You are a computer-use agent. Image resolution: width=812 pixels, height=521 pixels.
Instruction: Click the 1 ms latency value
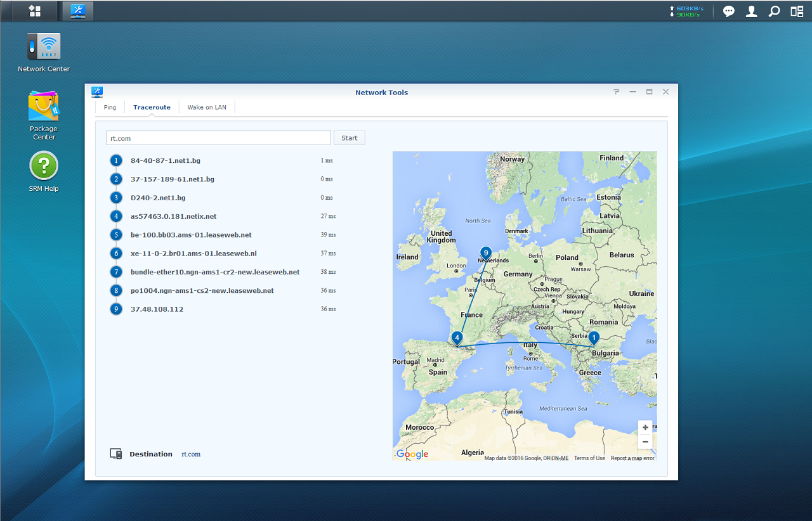327,161
